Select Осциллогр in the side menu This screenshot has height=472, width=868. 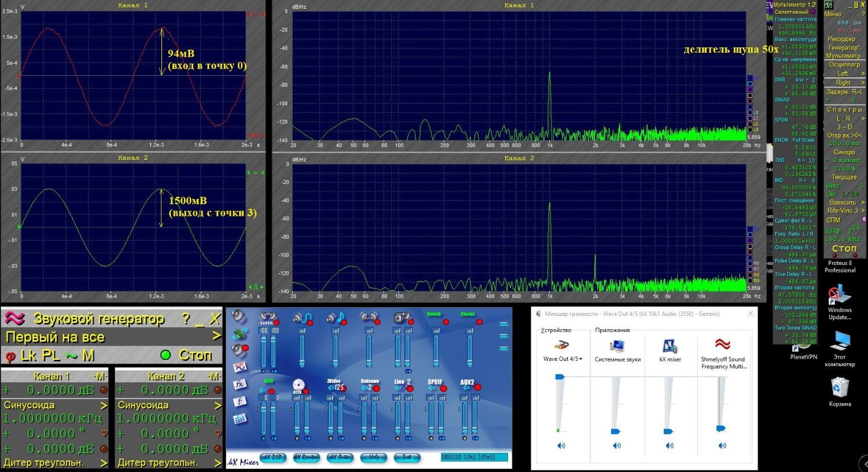tap(844, 65)
